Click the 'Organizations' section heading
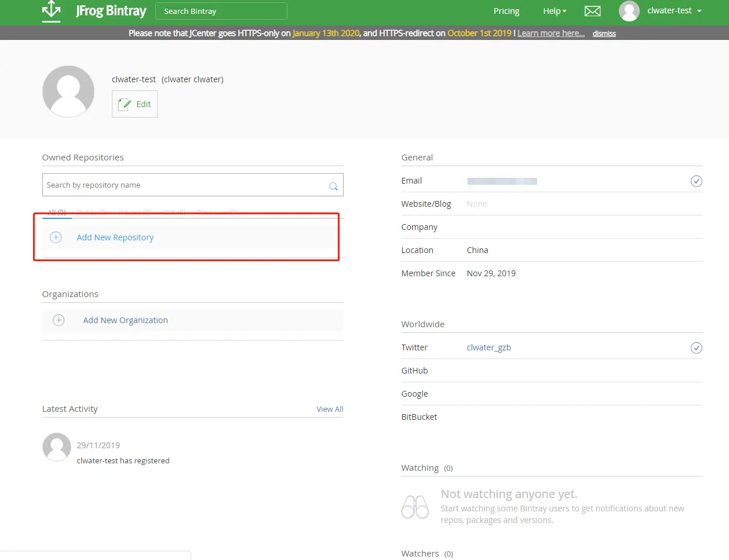Screen dimensions: 729x560 (x=70, y=294)
